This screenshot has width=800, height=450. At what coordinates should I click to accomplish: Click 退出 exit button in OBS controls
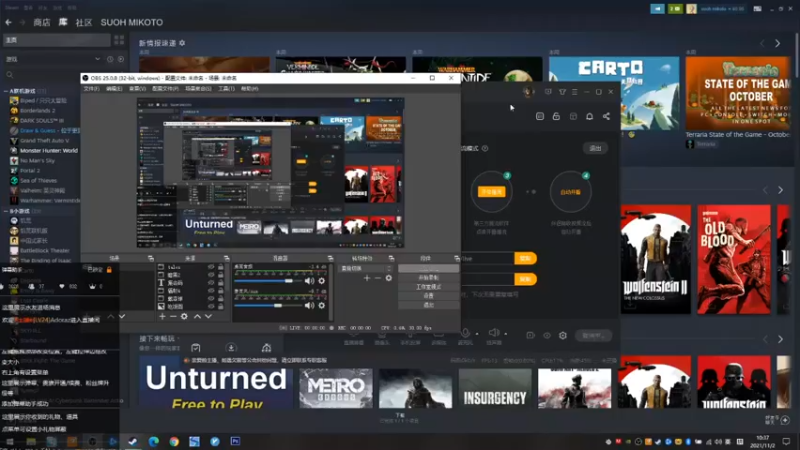[x=428, y=305]
